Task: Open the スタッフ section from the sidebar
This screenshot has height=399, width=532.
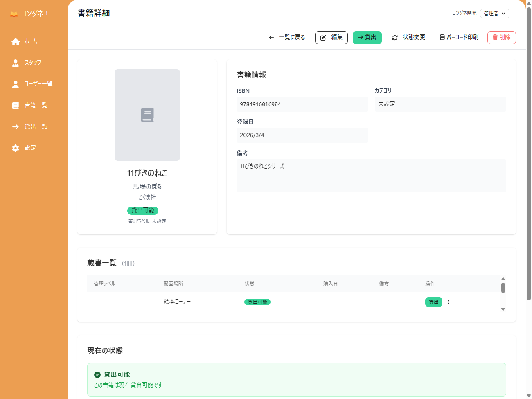Action: coord(16,63)
